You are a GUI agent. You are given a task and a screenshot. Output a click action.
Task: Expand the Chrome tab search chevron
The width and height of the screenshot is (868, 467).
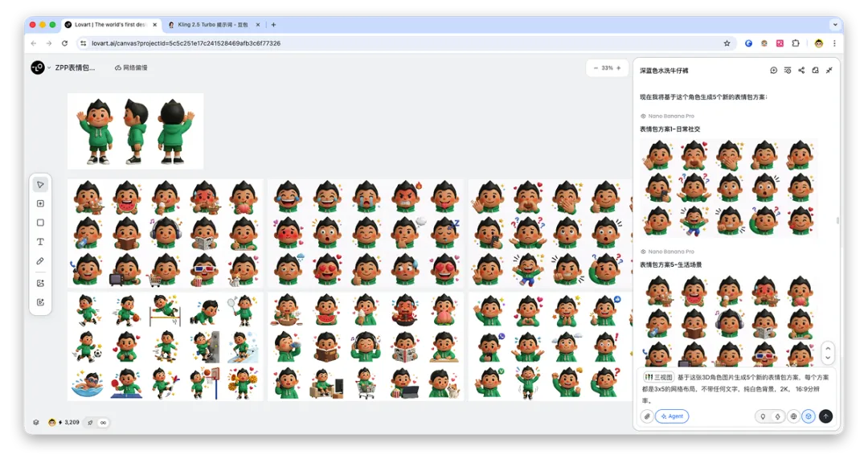835,25
